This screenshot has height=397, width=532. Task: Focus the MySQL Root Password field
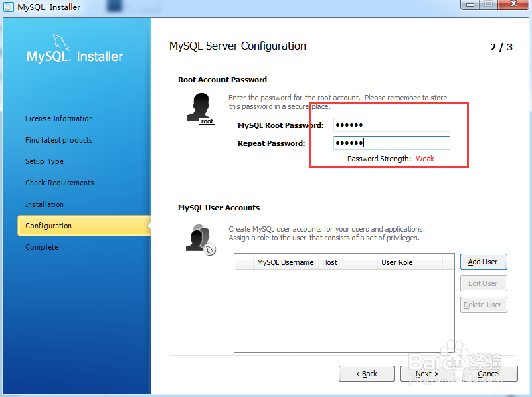tap(391, 125)
